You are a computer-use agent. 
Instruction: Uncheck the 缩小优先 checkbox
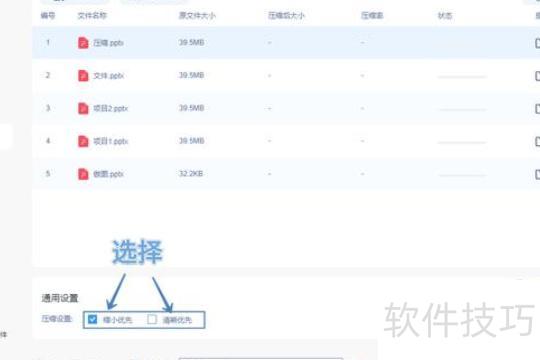(x=92, y=319)
